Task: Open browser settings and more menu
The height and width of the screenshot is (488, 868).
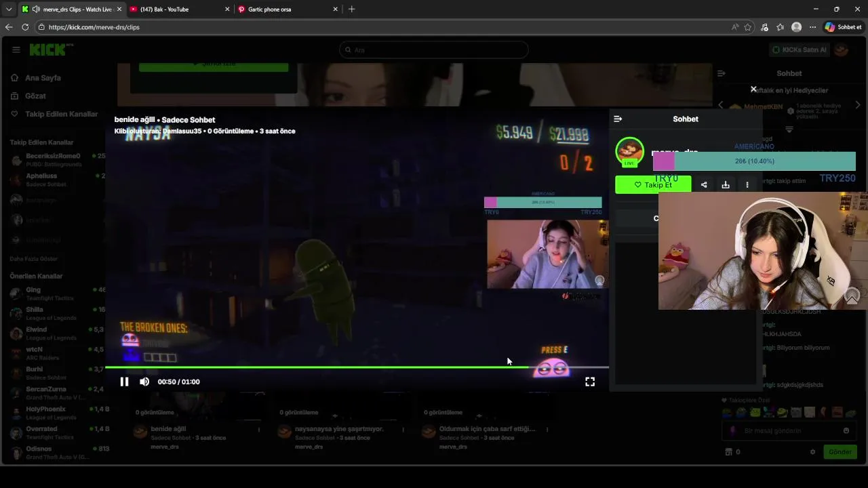Action: click(812, 27)
